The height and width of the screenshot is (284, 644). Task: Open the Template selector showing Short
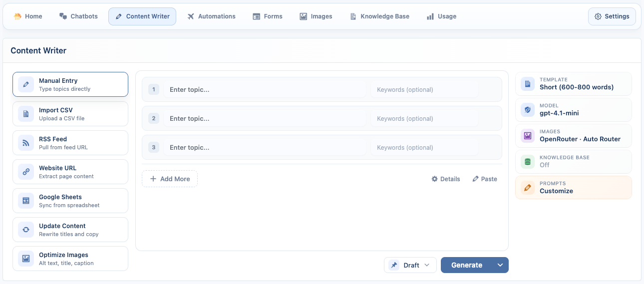click(573, 84)
